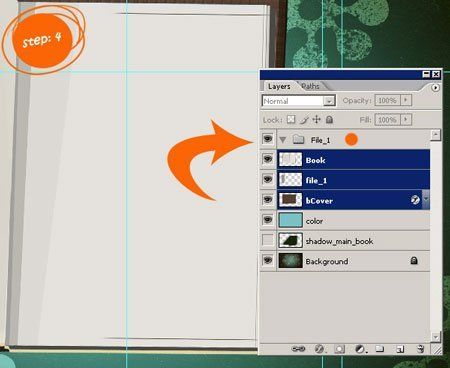This screenshot has width=450, height=368.
Task: Close the Layers palette
Action: [436, 74]
